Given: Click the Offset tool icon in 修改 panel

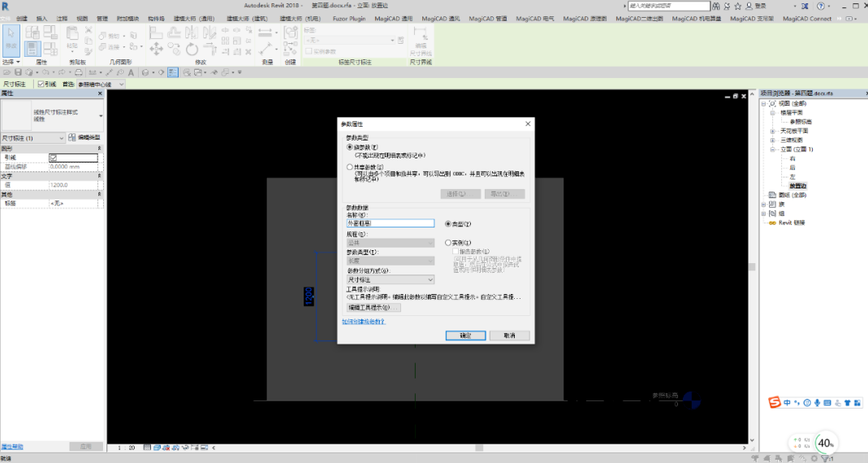Looking at the screenshot, I should click(x=174, y=33).
